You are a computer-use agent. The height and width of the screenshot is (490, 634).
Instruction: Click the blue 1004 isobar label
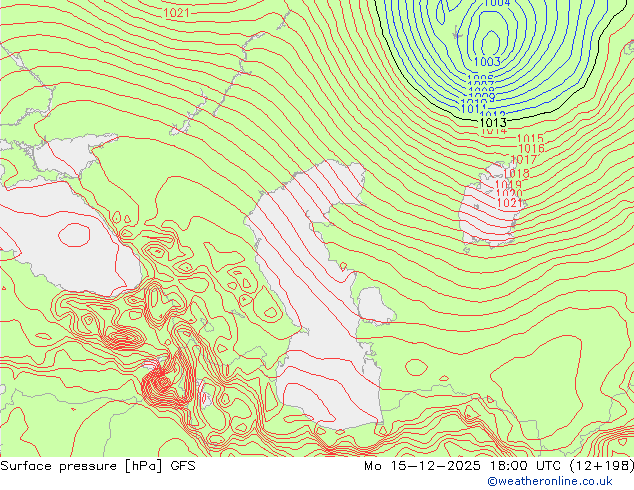(497, 3)
